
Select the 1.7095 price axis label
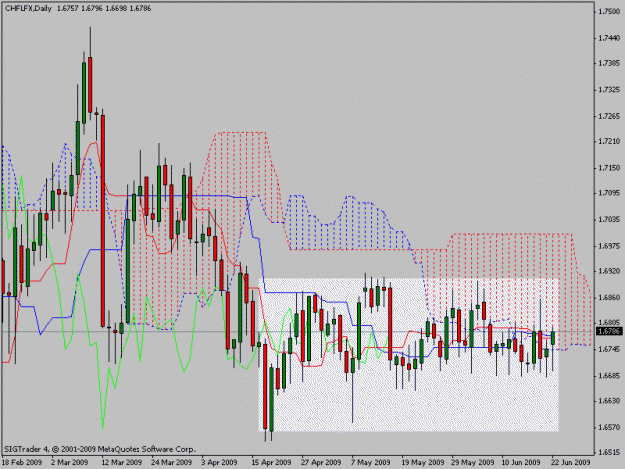[x=609, y=193]
